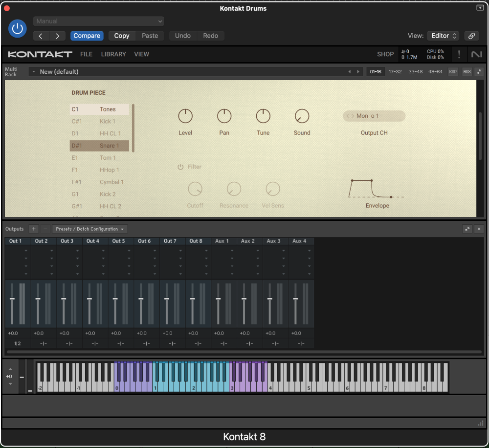Select D#1 Snare 1 drum piece
This screenshot has width=489, height=448.
point(99,146)
